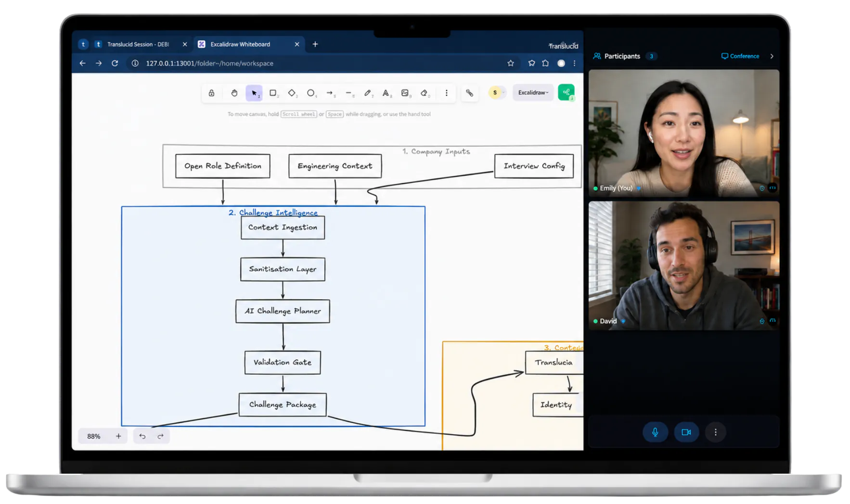Undo the last whiteboard action
Viewport: 850px width, 504px height.
[x=142, y=436]
